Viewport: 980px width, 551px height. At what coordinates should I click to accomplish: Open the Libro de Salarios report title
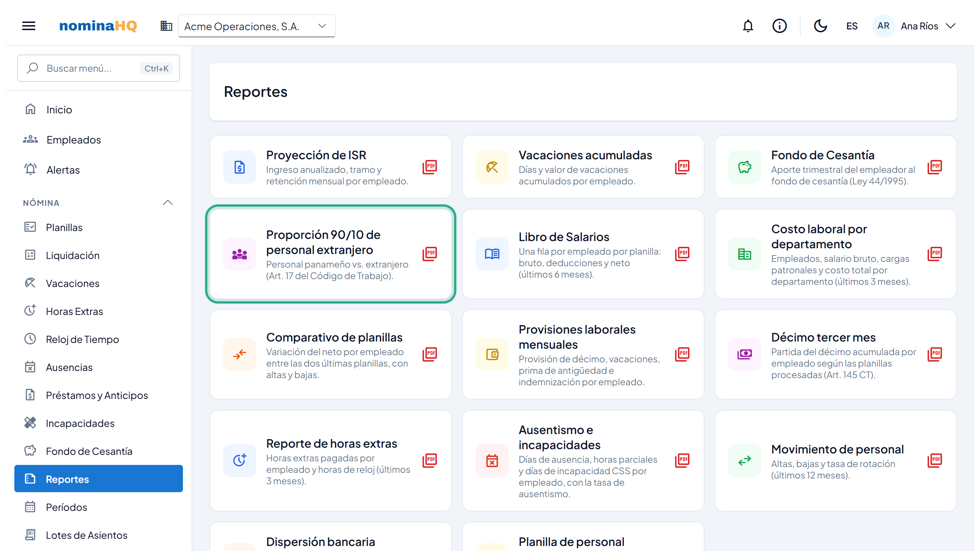tap(564, 237)
